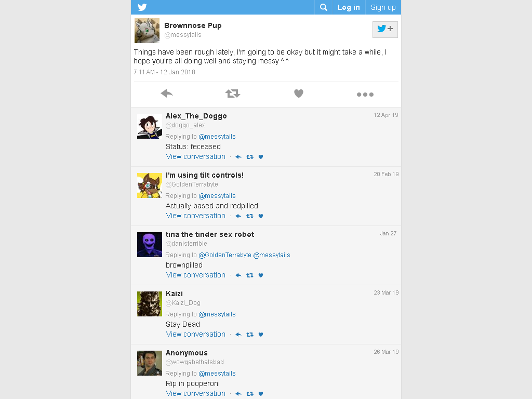Screen dimensions: 532x399
Task: Follow Brownnose Pup with bird-plus button
Action: 385,29
